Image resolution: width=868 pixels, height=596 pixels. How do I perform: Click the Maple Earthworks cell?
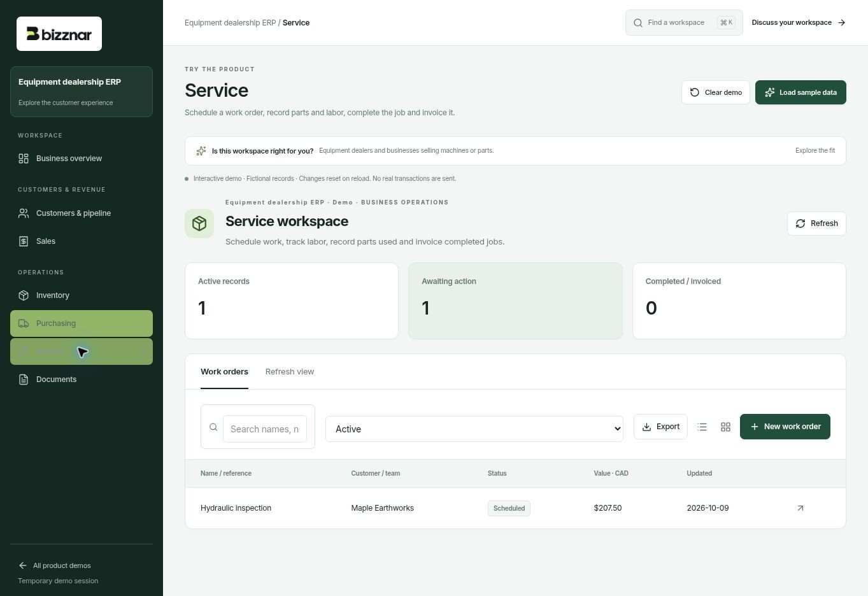point(382,508)
